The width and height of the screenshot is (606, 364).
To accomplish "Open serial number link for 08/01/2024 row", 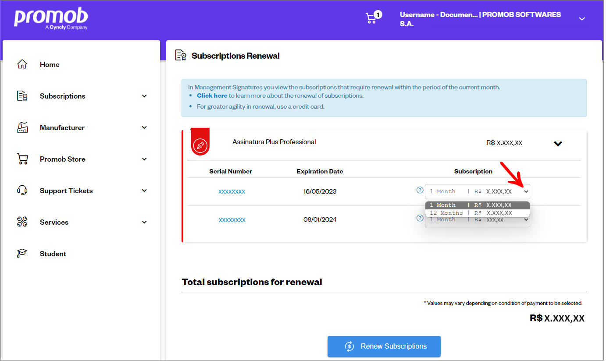I will [x=232, y=220].
